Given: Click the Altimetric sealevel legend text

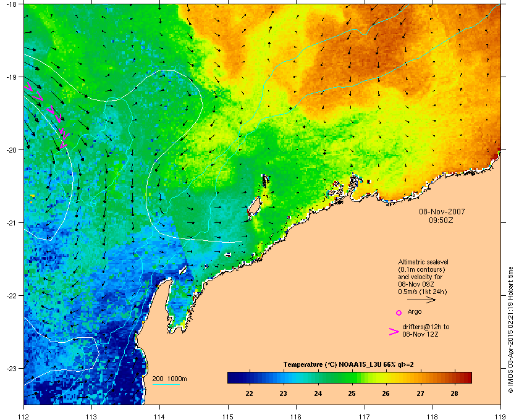Looking at the screenshot, I should pos(423,262).
